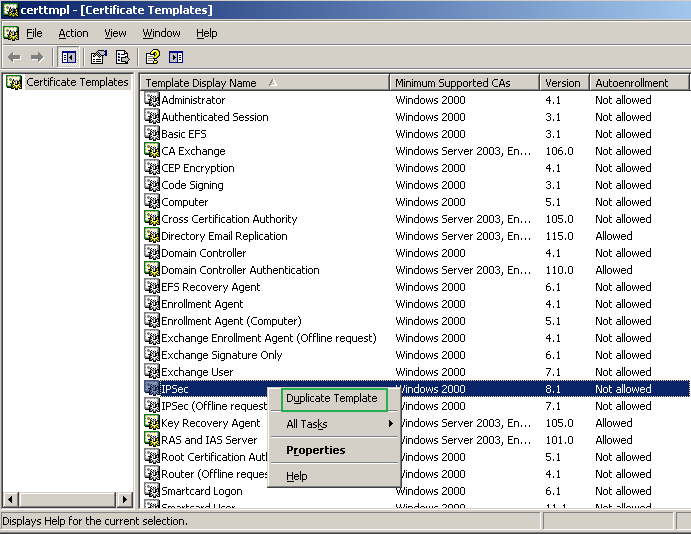The width and height of the screenshot is (691, 534).
Task: Click the certtmpl icon left of File menu
Action: click(x=11, y=33)
